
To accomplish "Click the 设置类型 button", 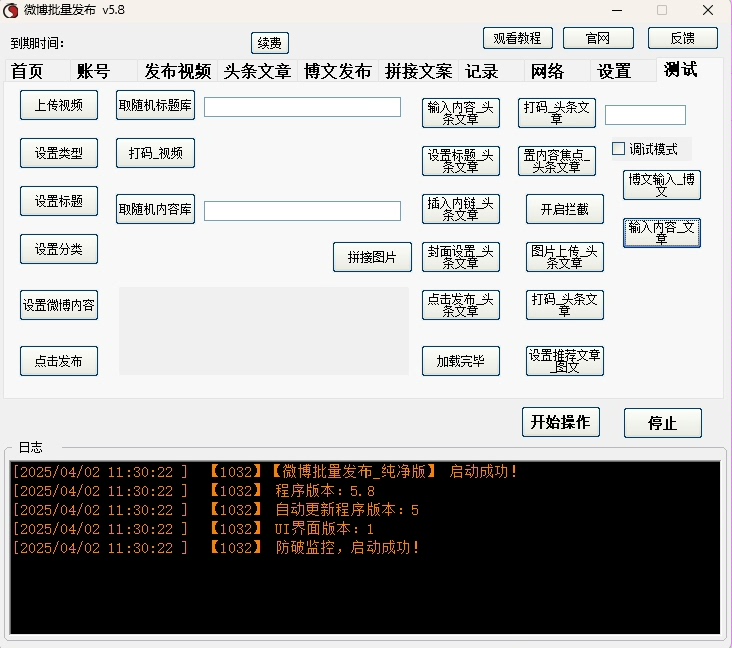I will (x=59, y=153).
